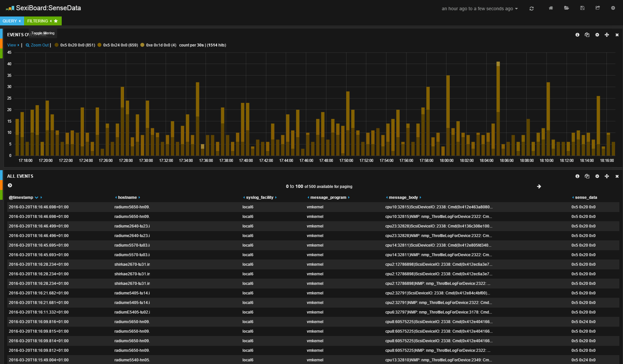623x364 pixels.
Task: Click the save dashboard icon
Action: pyautogui.click(x=582, y=8)
